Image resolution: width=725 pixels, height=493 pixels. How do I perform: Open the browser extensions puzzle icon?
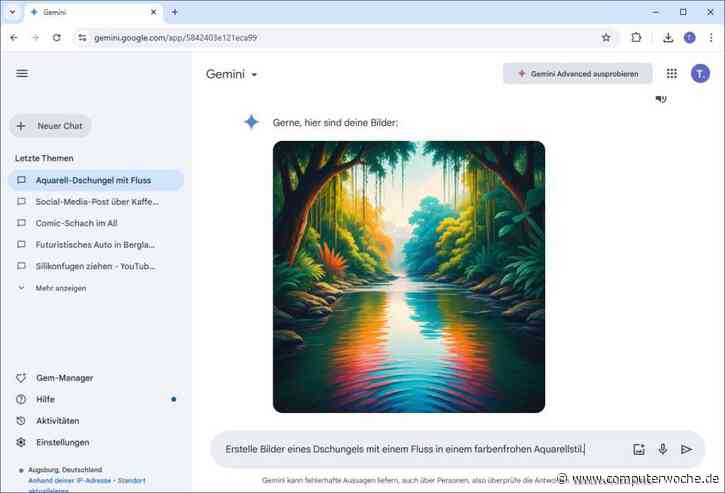click(636, 37)
